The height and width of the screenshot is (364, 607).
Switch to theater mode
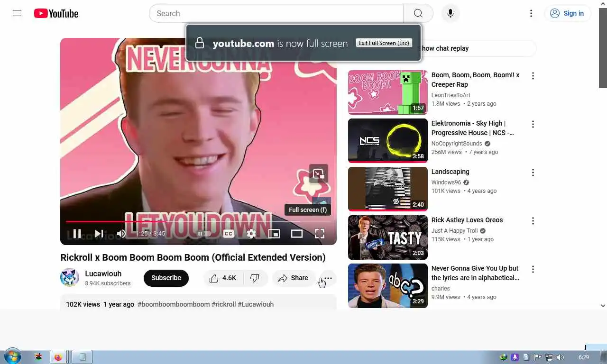tap(297, 234)
